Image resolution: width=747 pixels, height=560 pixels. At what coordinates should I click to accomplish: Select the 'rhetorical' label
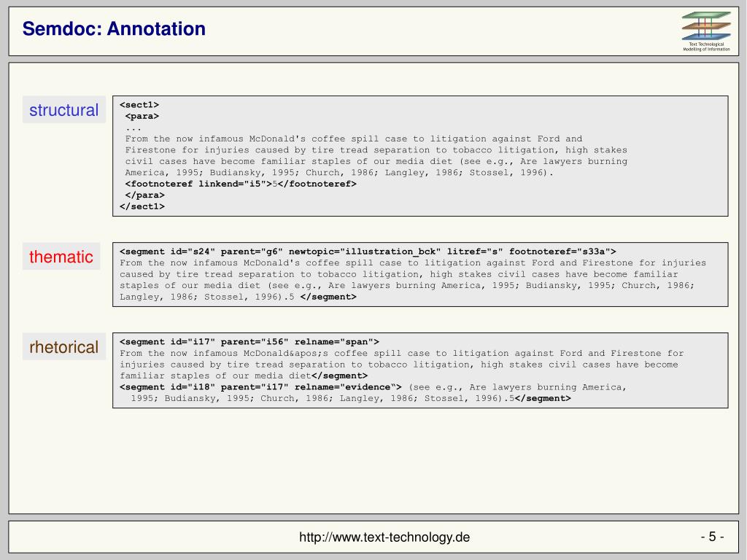click(x=64, y=347)
